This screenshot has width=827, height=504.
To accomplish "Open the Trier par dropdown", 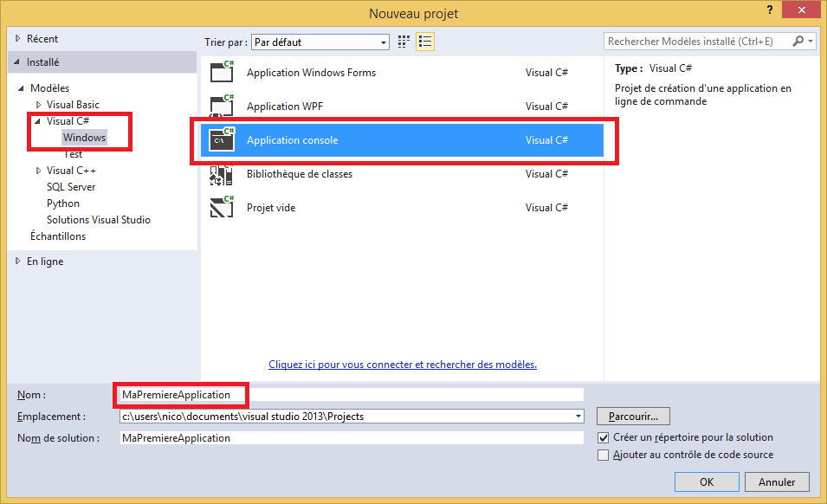I will coord(320,42).
